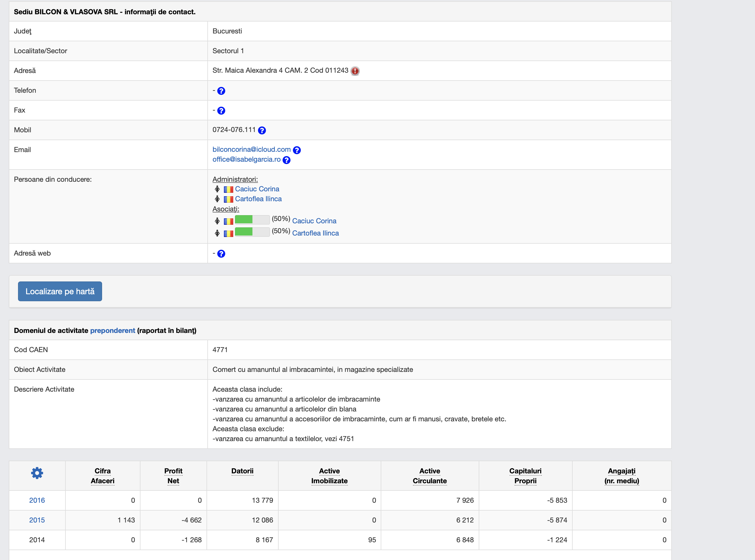Viewport: 755px width, 560px height.
Task: Click the question mark in Adresă web row
Action: 221,254
